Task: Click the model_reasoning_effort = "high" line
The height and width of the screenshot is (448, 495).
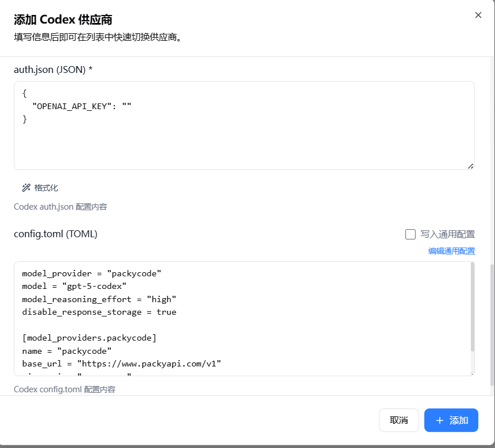Action: click(x=99, y=299)
